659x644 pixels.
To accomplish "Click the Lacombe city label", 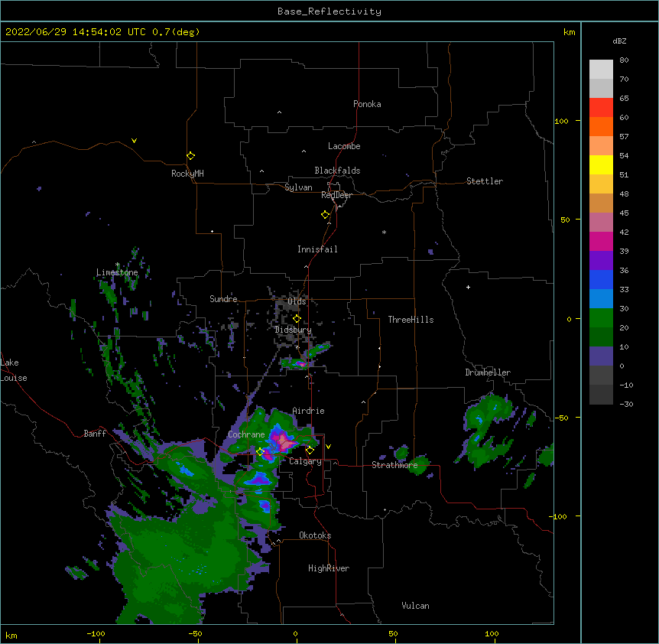I will [x=344, y=146].
